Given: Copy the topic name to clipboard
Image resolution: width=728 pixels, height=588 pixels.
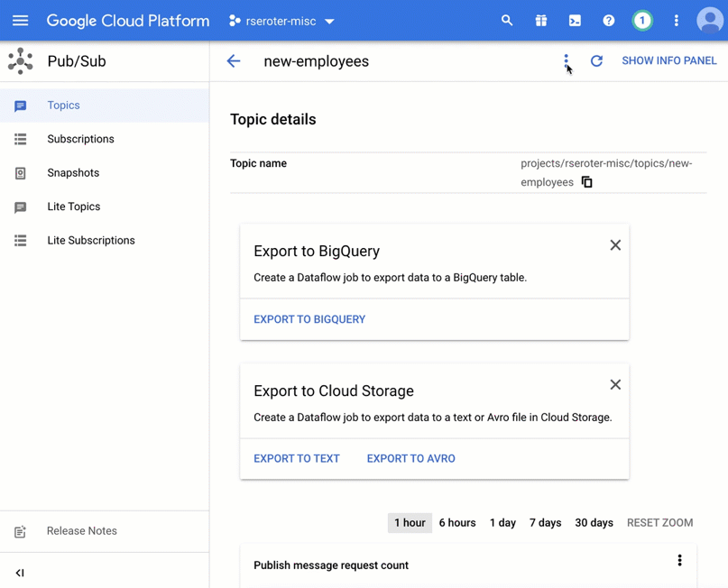Looking at the screenshot, I should pyautogui.click(x=587, y=182).
